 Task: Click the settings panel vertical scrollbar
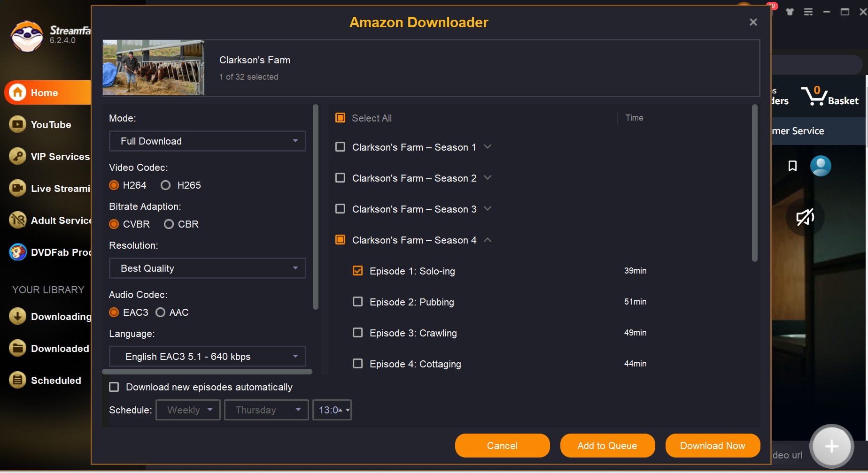click(316, 207)
